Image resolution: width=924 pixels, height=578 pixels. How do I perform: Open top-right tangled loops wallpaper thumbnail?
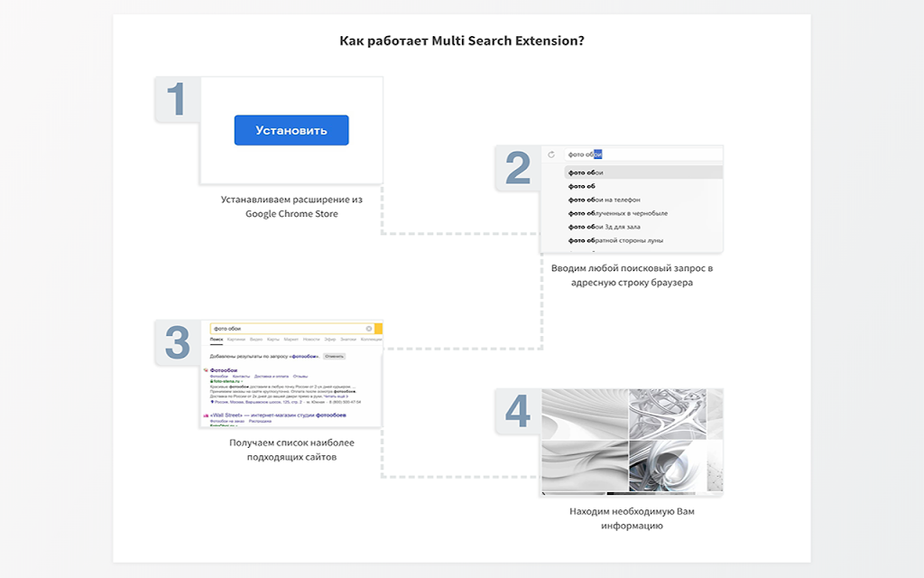pyautogui.click(x=668, y=414)
